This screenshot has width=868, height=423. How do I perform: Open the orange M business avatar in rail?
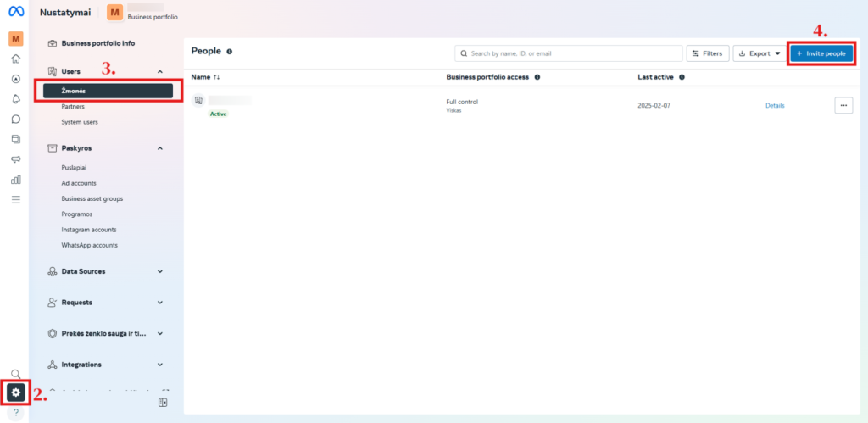(x=16, y=39)
